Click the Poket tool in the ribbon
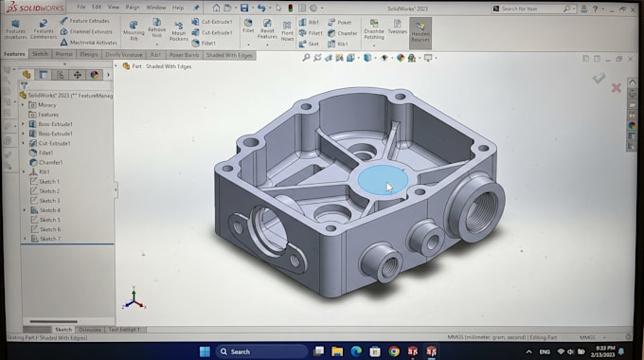 click(340, 23)
